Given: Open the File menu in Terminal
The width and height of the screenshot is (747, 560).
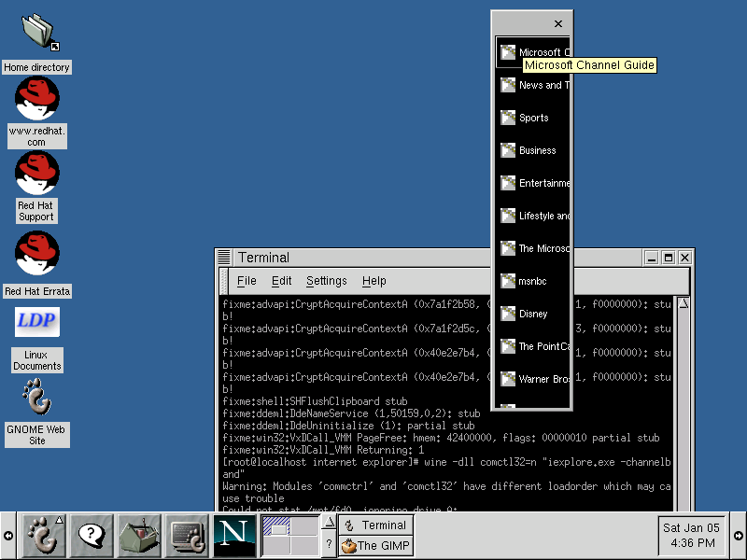Looking at the screenshot, I should pos(247,281).
